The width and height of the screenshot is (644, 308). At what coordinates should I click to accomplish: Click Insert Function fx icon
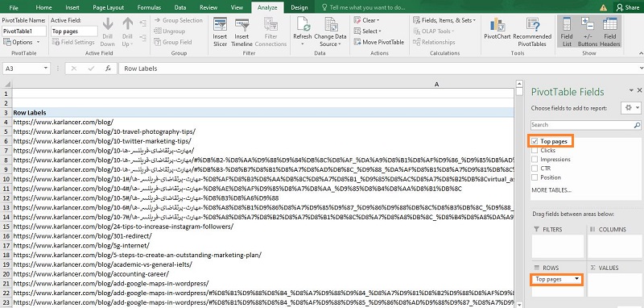[x=108, y=69]
